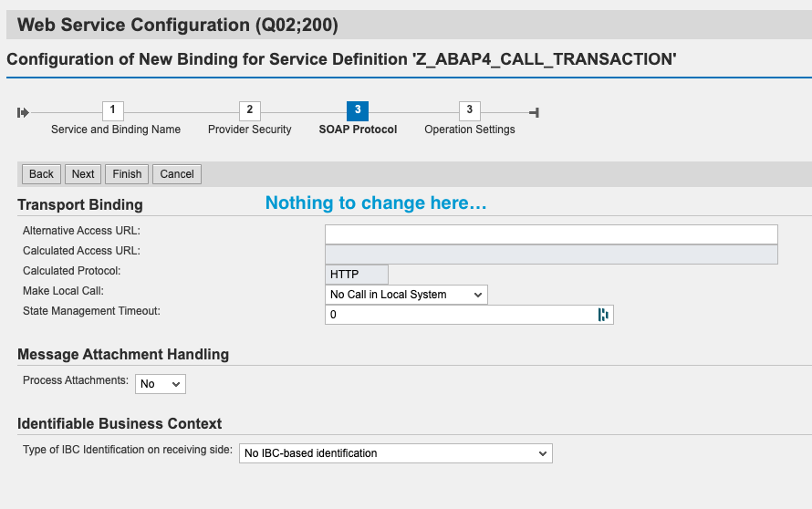Click the step box above Operation Settings
The height and width of the screenshot is (509, 812).
point(469,110)
